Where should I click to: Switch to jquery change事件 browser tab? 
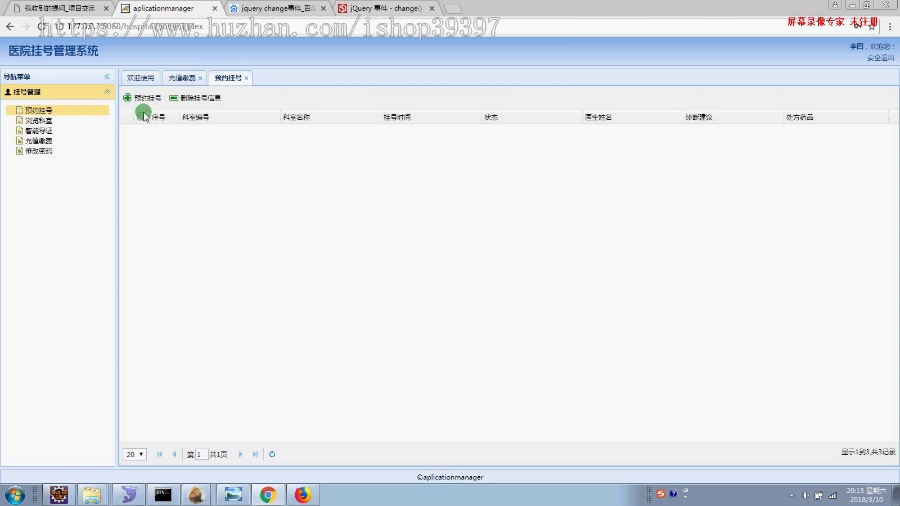[278, 9]
